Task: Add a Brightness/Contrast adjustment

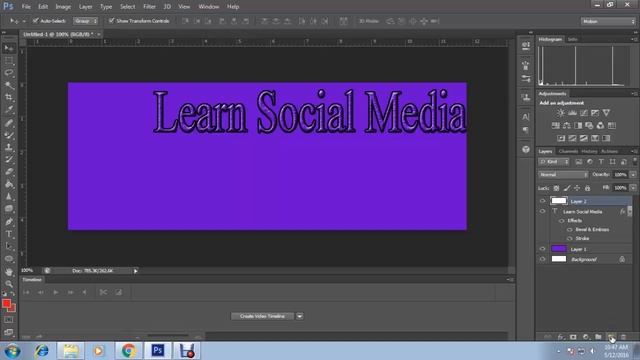Action: 561,113
